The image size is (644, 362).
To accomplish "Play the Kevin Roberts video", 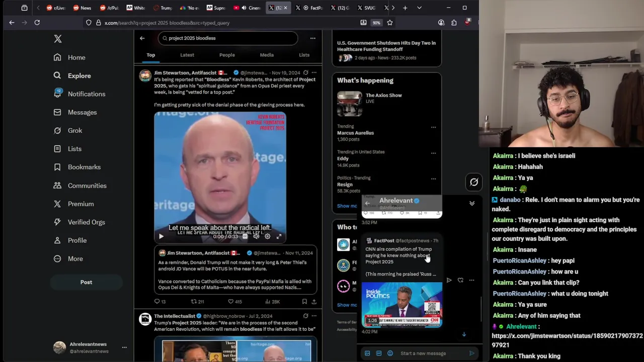I will click(161, 236).
